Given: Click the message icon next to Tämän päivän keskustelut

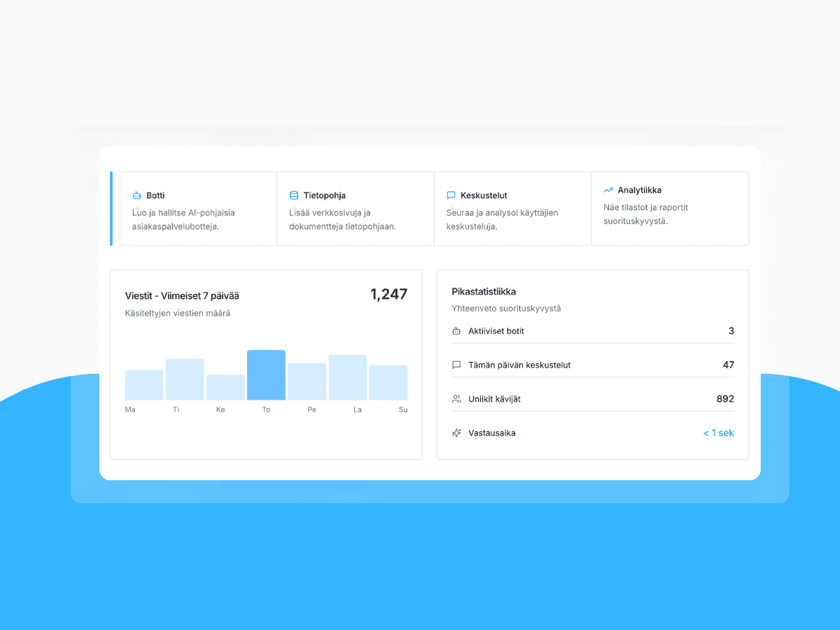Looking at the screenshot, I should pos(456,365).
